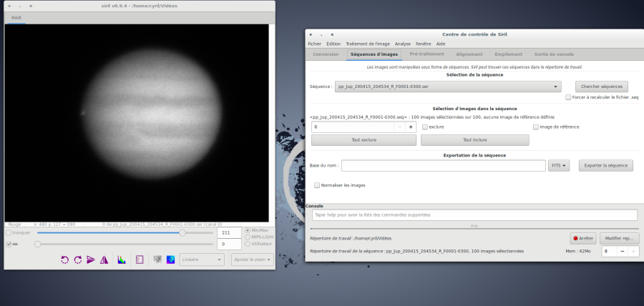Minimize the Centre de contrôle de Siril window
Image resolution: width=644 pixels, height=306 pixels.
coord(321,34)
